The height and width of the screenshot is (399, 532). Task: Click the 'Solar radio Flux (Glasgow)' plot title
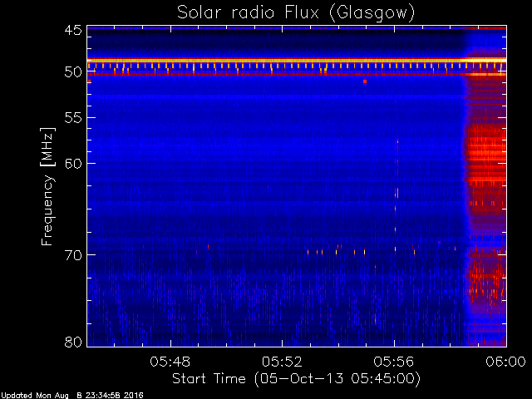pyautogui.click(x=296, y=13)
